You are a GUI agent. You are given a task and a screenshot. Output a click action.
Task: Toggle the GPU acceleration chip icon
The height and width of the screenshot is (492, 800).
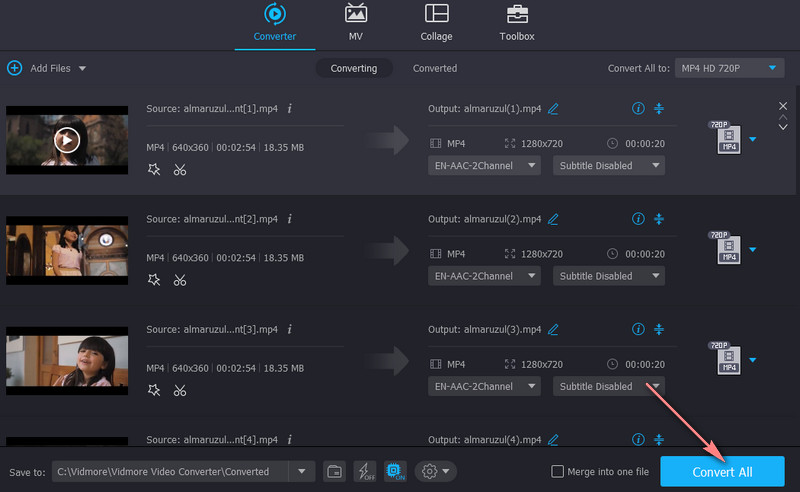(x=393, y=471)
